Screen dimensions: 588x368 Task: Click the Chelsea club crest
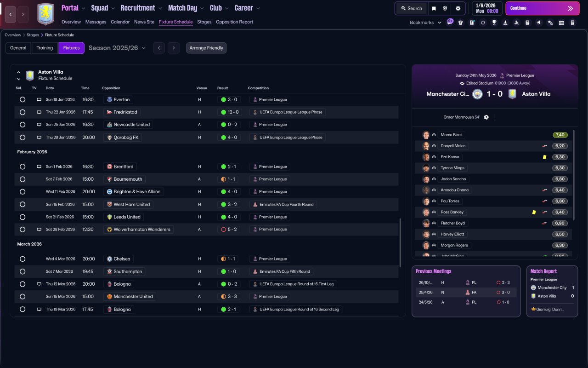point(109,259)
